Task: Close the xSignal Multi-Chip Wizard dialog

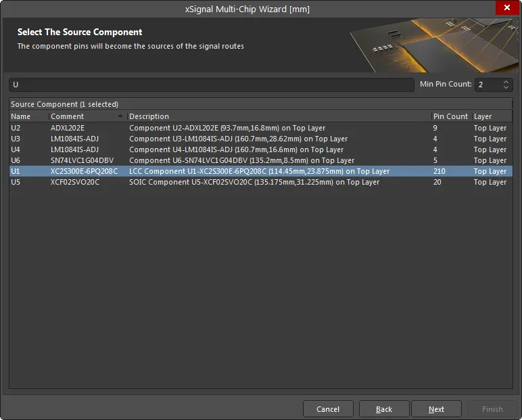Action: [x=506, y=7]
